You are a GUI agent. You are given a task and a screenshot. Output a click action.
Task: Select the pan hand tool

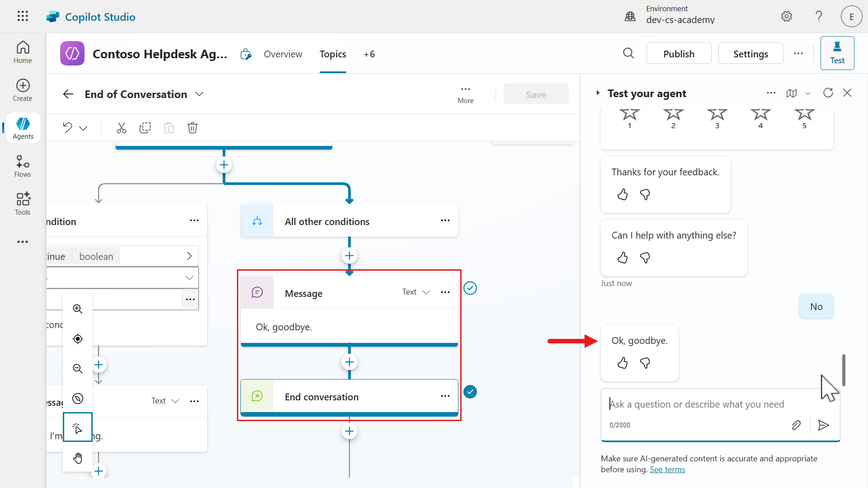tap(78, 458)
